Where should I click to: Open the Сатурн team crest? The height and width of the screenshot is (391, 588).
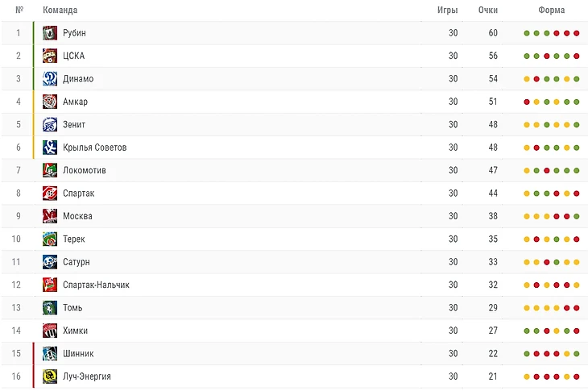point(49,262)
